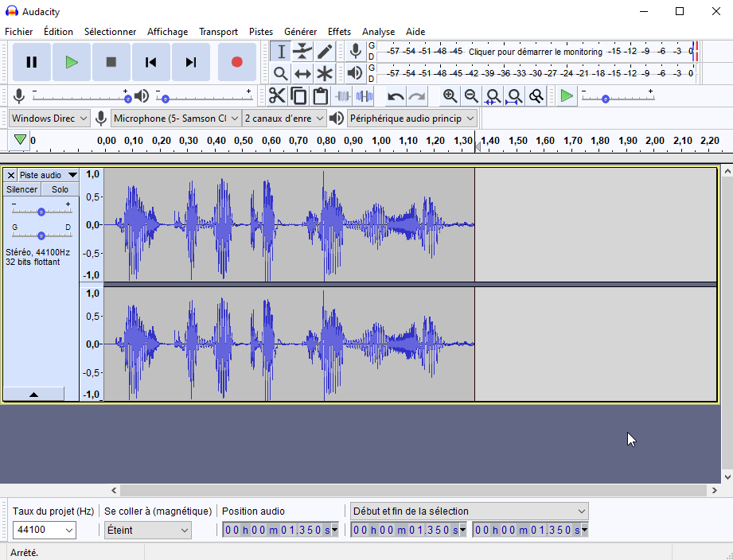Select the Multi-tool asterisk mode
733x560 pixels.
click(x=325, y=74)
